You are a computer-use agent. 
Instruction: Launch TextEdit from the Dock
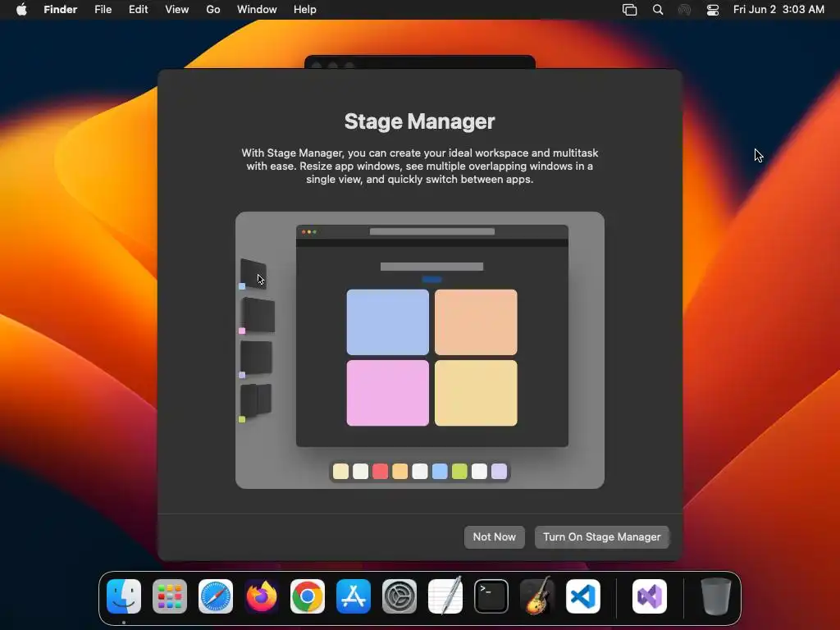(x=445, y=596)
